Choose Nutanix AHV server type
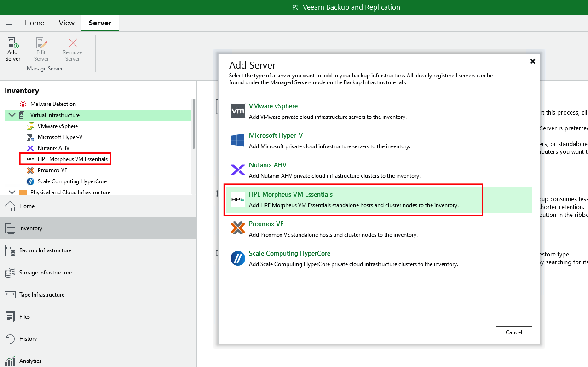 pos(378,170)
